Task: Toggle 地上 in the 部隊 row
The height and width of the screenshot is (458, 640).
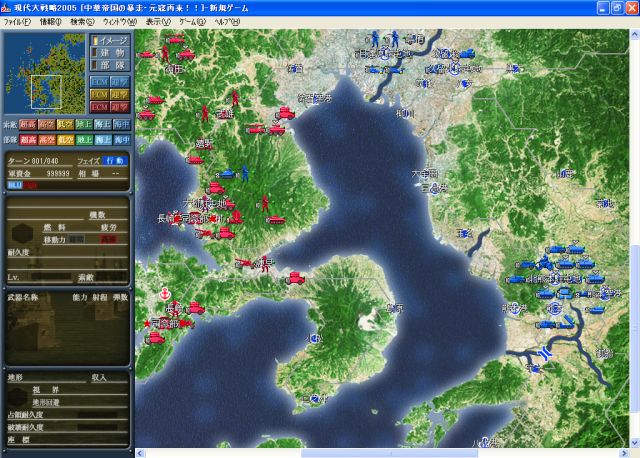Action: pos(84,140)
